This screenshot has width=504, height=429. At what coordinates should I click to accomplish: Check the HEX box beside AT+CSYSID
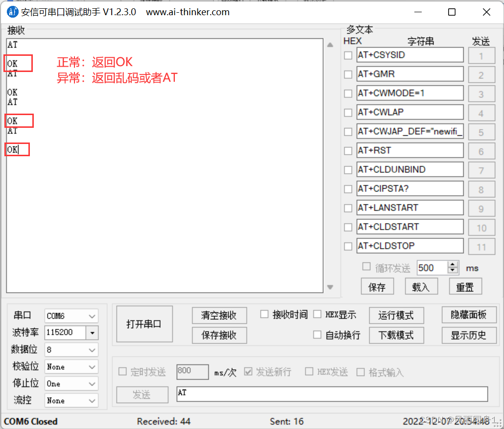pos(348,55)
